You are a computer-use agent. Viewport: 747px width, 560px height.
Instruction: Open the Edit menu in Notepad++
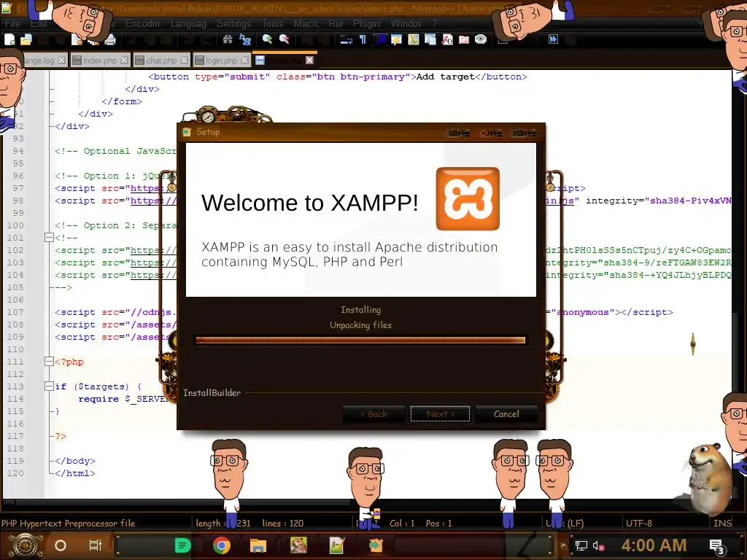pyautogui.click(x=39, y=23)
